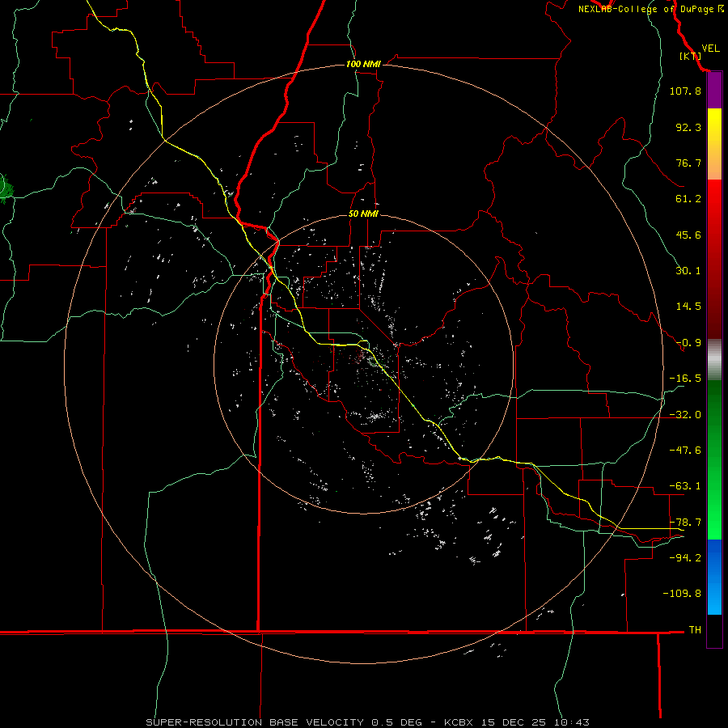
Task: Pick the blue segment of the velocity scale
Action: 714,577
